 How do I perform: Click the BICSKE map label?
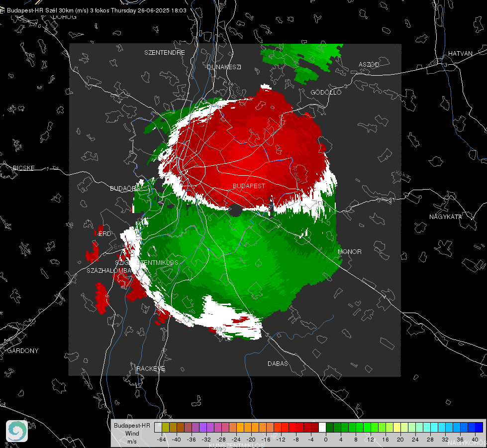24,168
